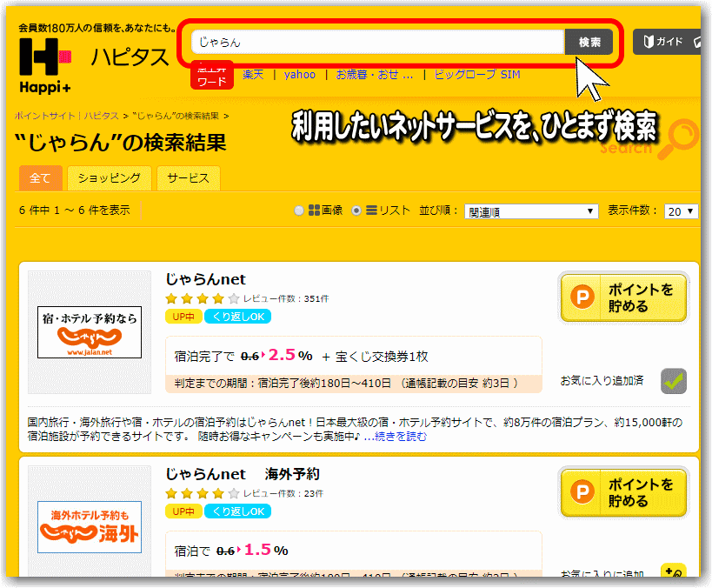This screenshot has width=712, height=588.
Task: Click the じゃらんnet 海外予約 star rating
Action: click(202, 493)
